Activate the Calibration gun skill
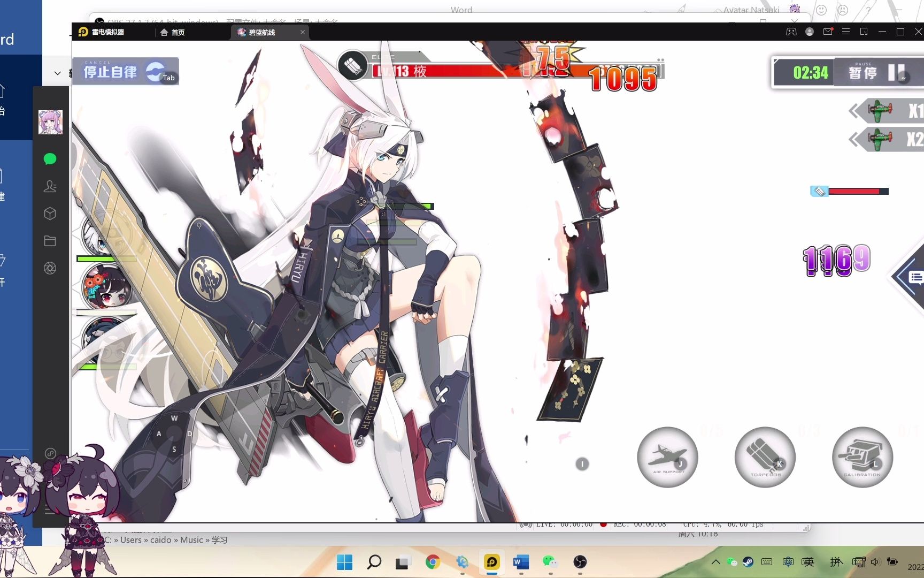The image size is (924, 578). coord(863,457)
